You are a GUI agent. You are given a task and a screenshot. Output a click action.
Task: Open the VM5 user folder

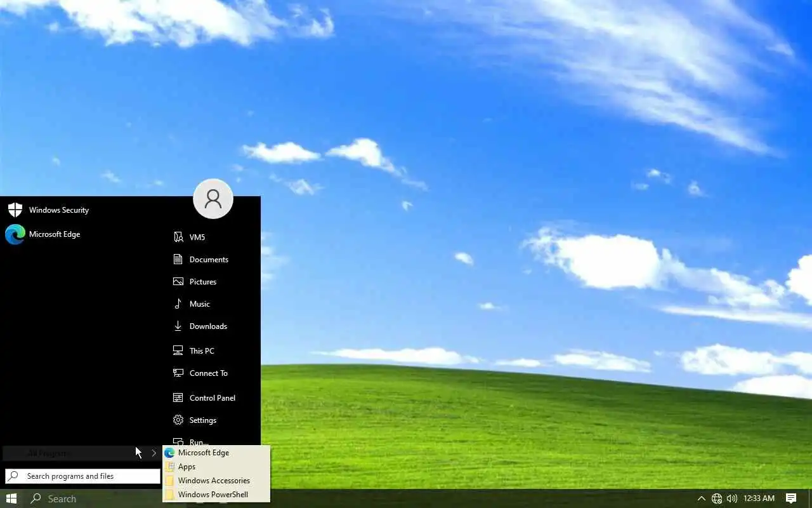[213, 237]
